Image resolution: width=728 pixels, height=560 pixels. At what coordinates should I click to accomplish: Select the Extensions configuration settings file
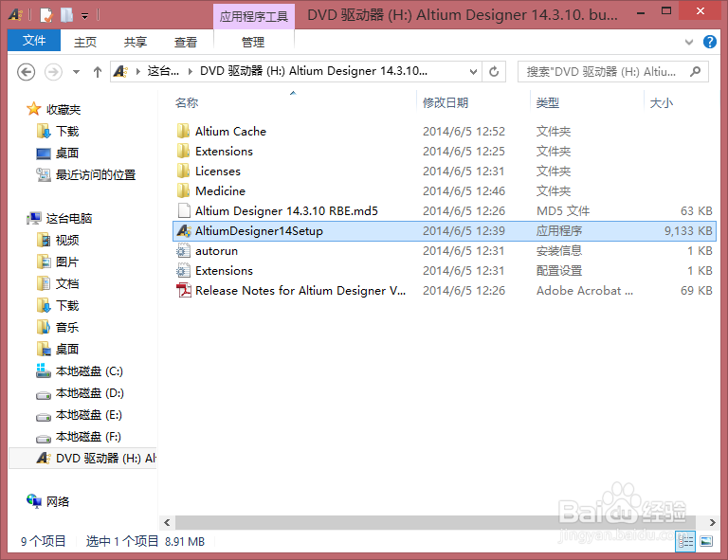tap(224, 271)
